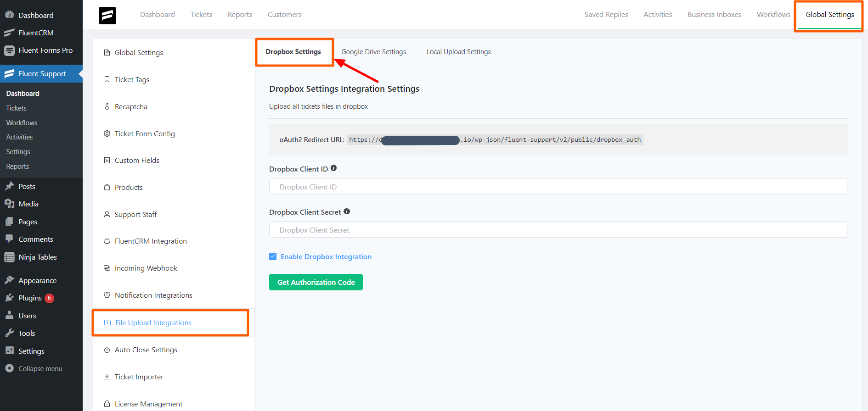The height and width of the screenshot is (411, 868).
Task: Open Recaptcha settings
Action: point(131,107)
